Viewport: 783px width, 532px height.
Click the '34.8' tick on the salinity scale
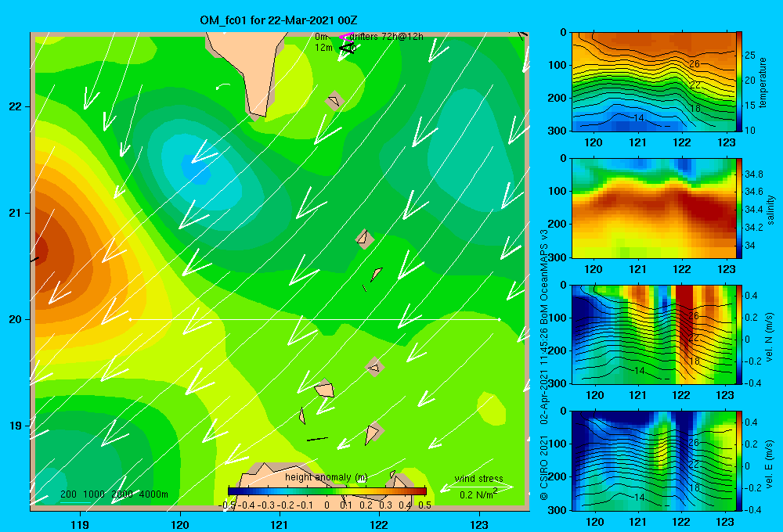point(753,174)
